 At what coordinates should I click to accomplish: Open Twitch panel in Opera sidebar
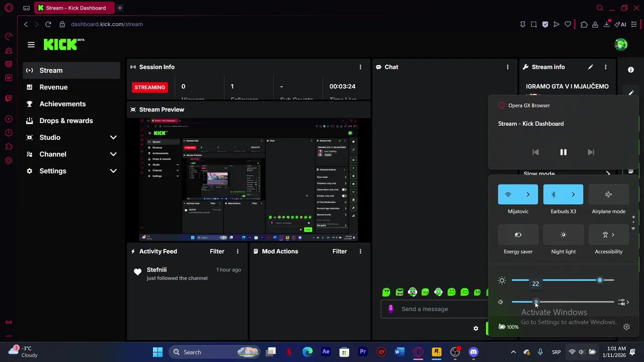pos(9,98)
